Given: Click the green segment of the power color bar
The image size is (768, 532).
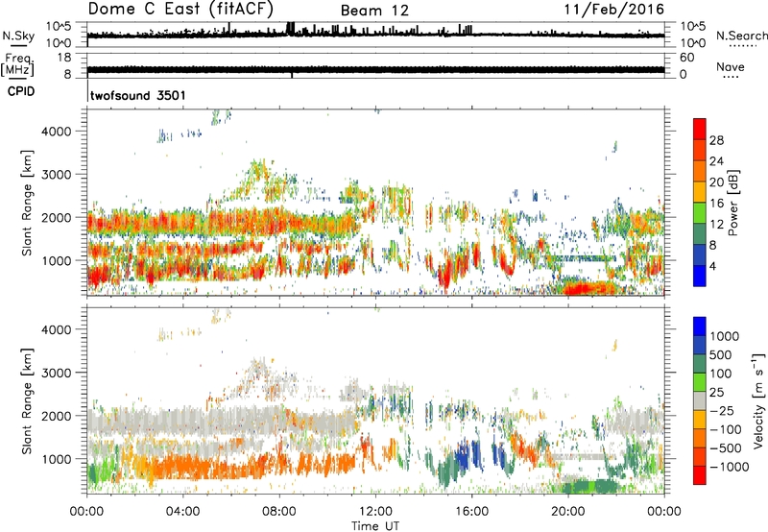Looking at the screenshot, I should [700, 212].
